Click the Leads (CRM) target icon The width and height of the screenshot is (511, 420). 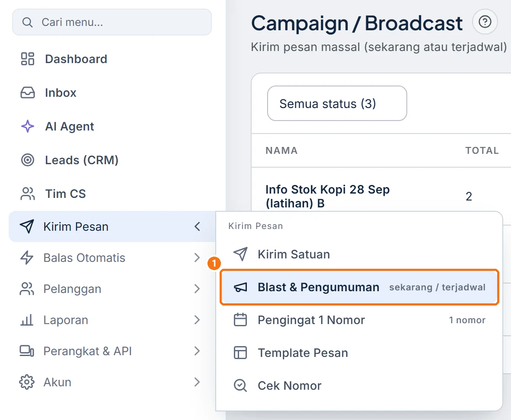[27, 160]
